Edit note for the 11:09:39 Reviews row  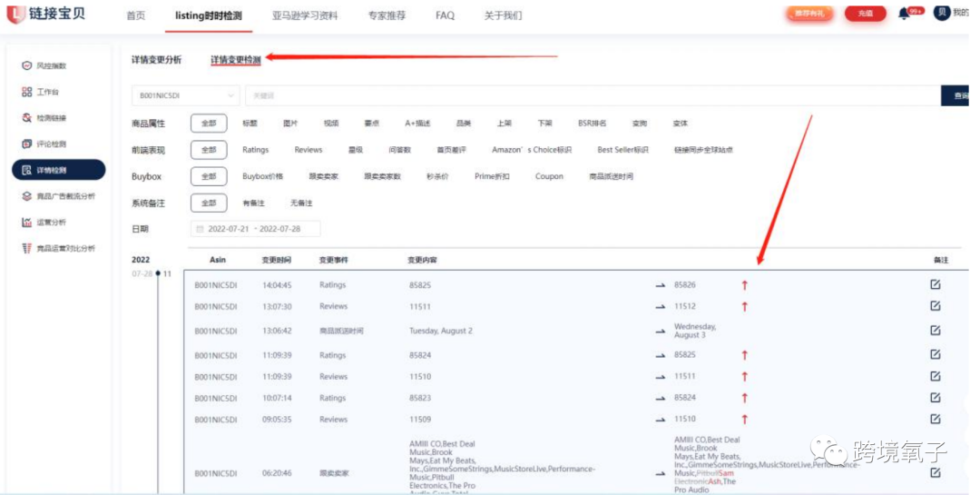coord(935,376)
